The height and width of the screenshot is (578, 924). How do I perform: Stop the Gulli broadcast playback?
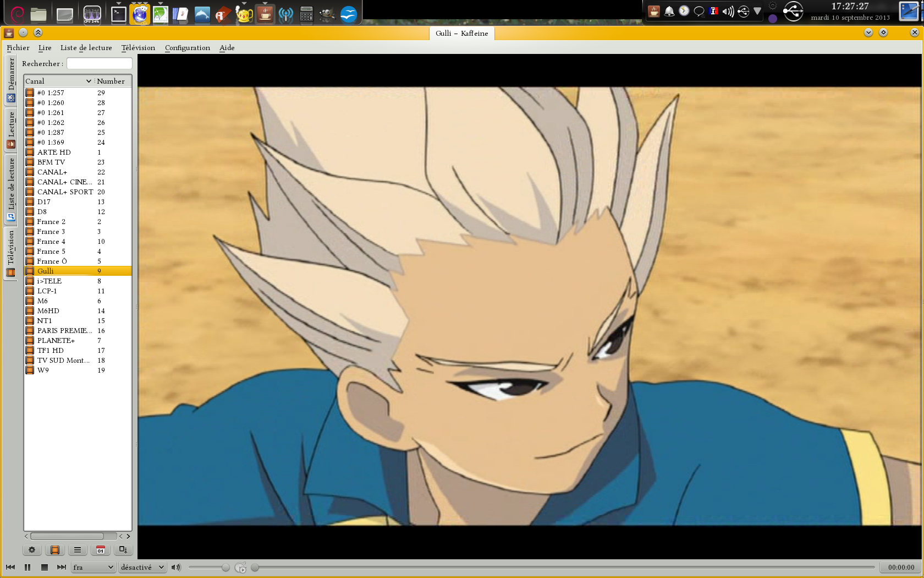coord(45,567)
